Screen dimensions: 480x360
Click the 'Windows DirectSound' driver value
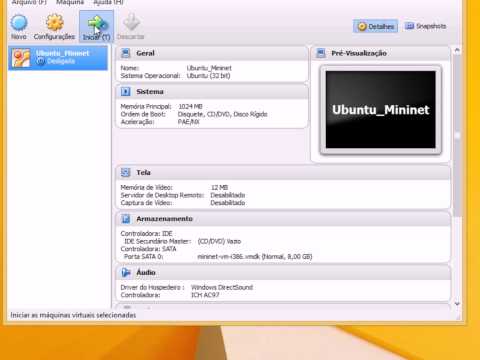(222, 287)
